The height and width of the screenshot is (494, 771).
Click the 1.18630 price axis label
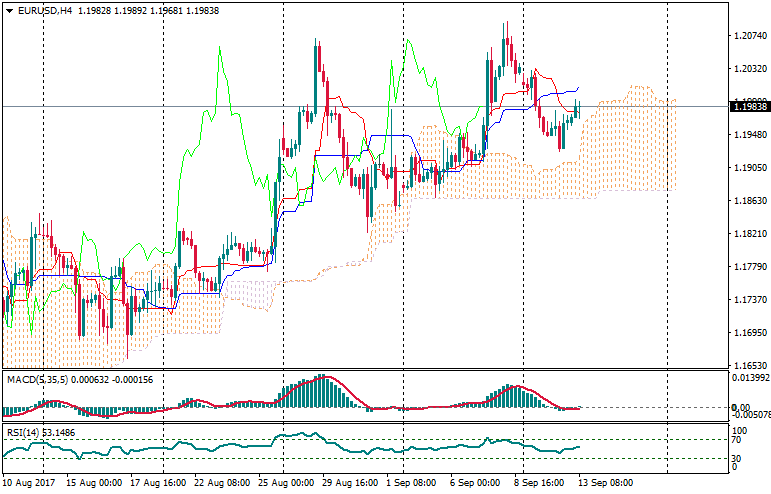[748, 201]
